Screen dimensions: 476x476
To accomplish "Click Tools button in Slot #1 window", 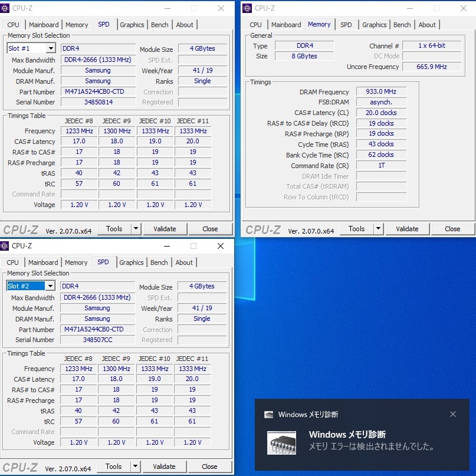I will [114, 229].
